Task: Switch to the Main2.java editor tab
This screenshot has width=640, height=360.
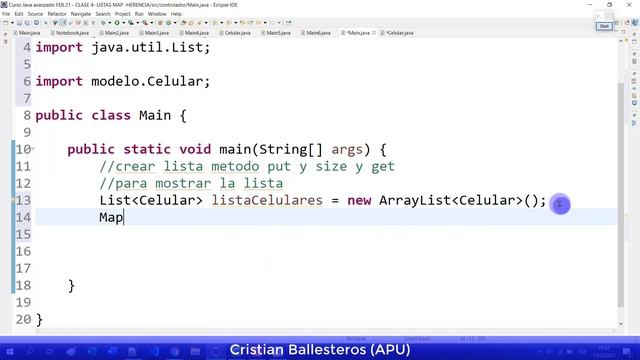Action: (x=114, y=33)
